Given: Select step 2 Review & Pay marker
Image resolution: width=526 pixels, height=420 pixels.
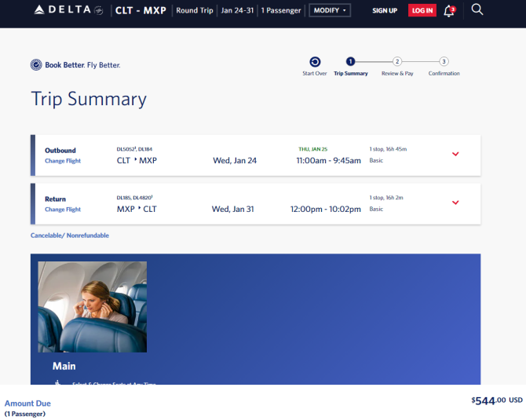Looking at the screenshot, I should pos(397,61).
